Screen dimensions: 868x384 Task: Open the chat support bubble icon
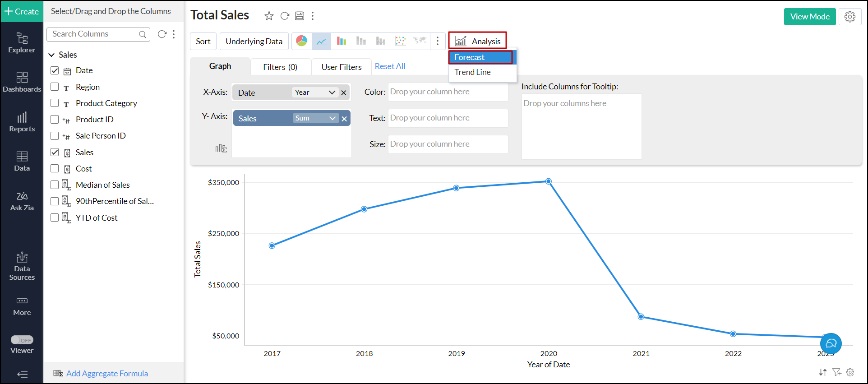(x=831, y=344)
